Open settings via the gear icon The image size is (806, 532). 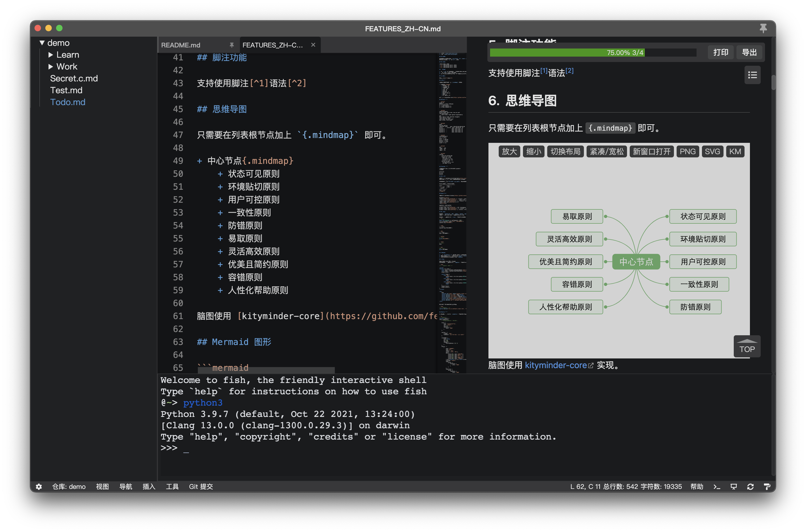(x=39, y=486)
